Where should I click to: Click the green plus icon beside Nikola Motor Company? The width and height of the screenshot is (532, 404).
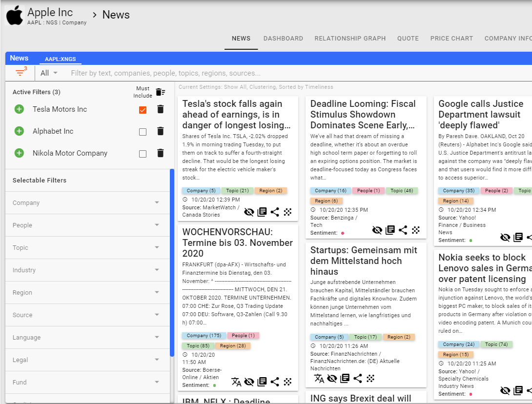coord(20,153)
